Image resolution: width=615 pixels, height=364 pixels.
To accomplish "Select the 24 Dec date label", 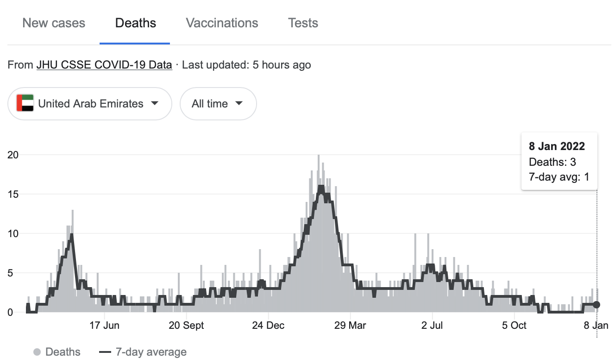I will 268,326.
